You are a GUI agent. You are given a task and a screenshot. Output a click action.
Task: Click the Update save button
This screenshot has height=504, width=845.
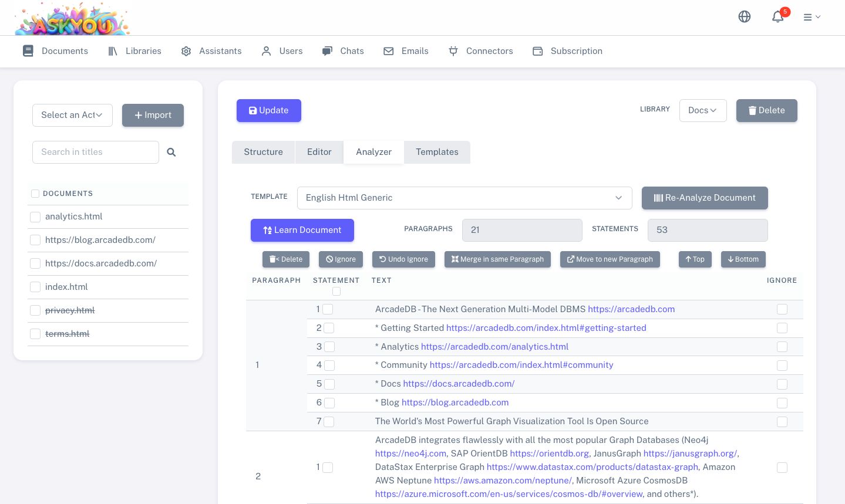[269, 110]
